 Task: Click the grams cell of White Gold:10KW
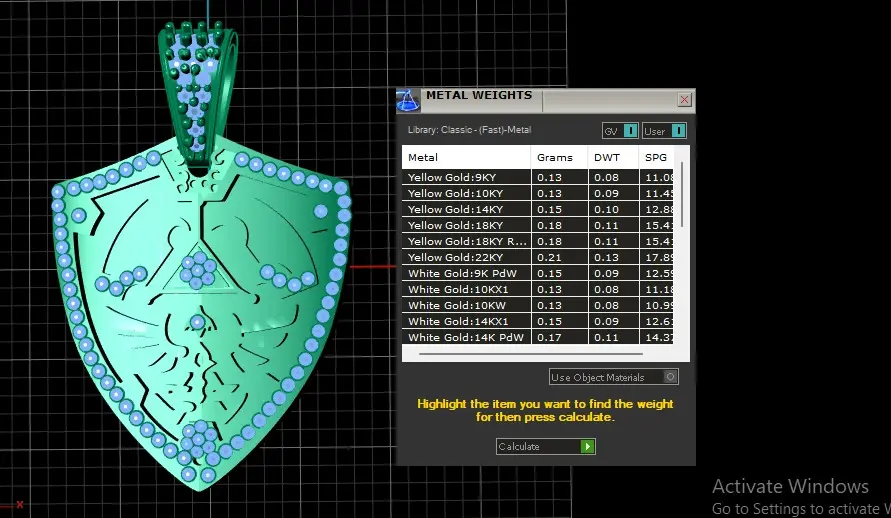point(560,305)
